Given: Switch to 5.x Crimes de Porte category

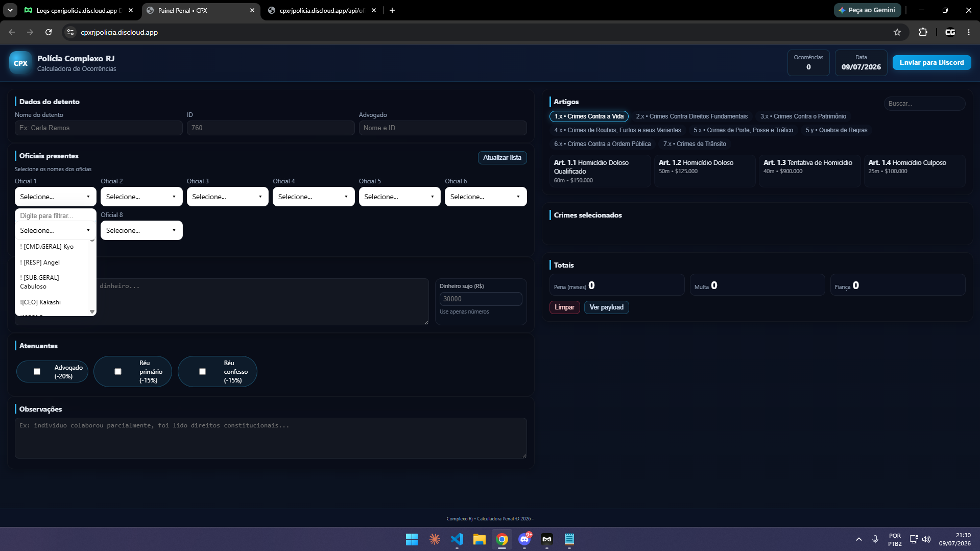Looking at the screenshot, I should (x=744, y=130).
